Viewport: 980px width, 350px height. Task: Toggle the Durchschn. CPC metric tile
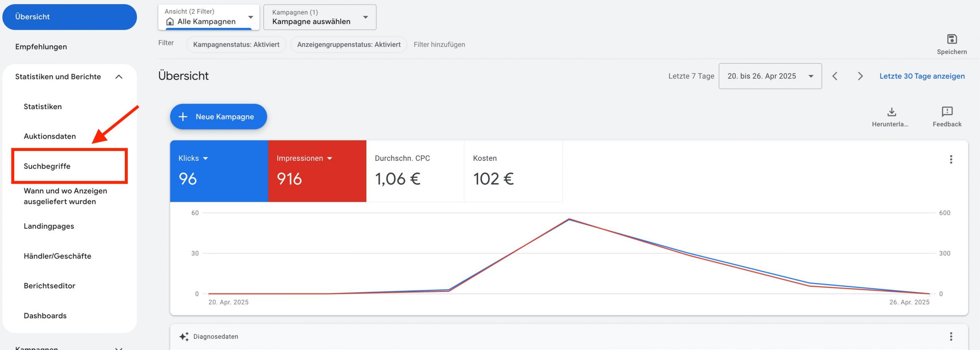[415, 171]
